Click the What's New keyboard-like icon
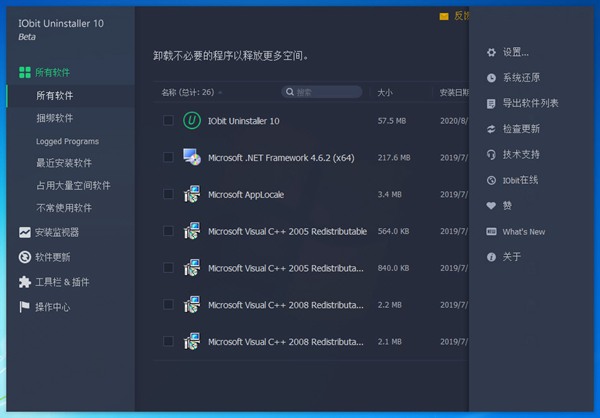Viewport: 600px width, 418px height. 491,232
